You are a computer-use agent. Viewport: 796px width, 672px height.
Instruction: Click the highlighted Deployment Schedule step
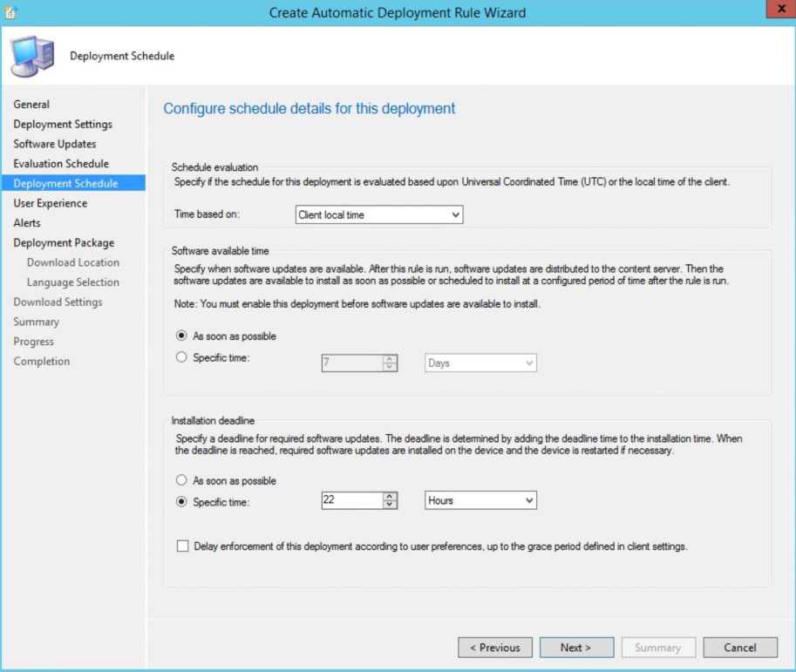tap(64, 183)
